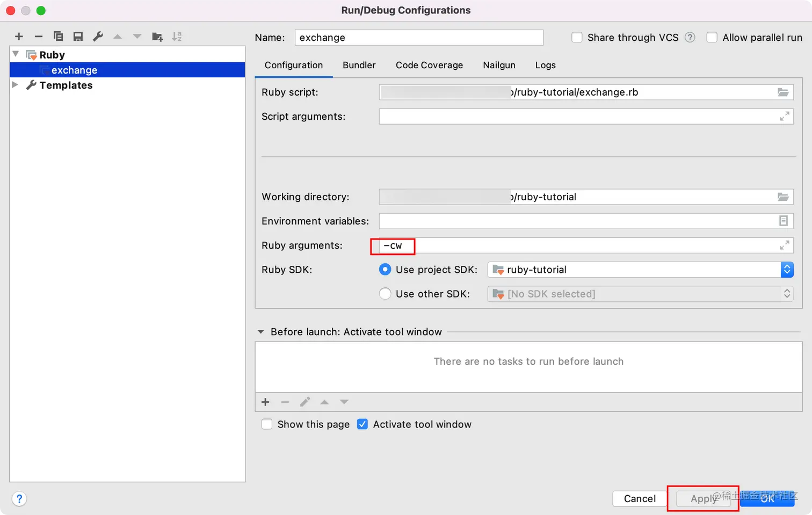Add a before launch task
The image size is (812, 515).
point(265,402)
